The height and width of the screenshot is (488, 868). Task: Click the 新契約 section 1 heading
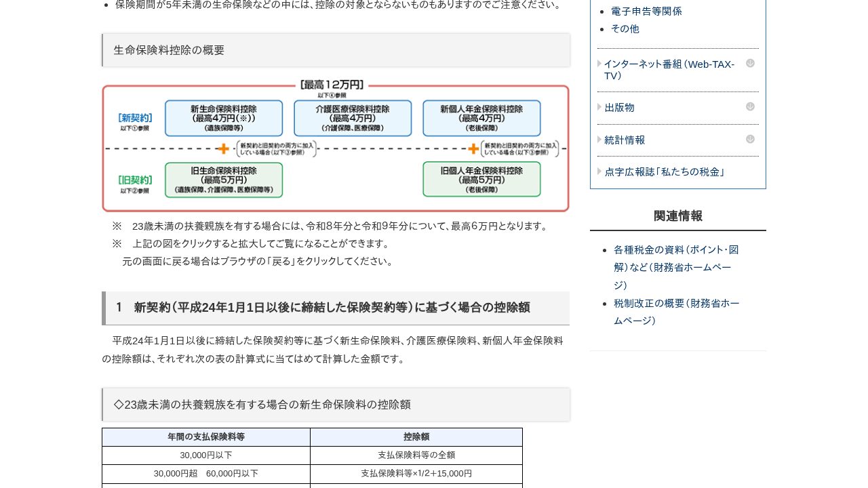tap(336, 308)
